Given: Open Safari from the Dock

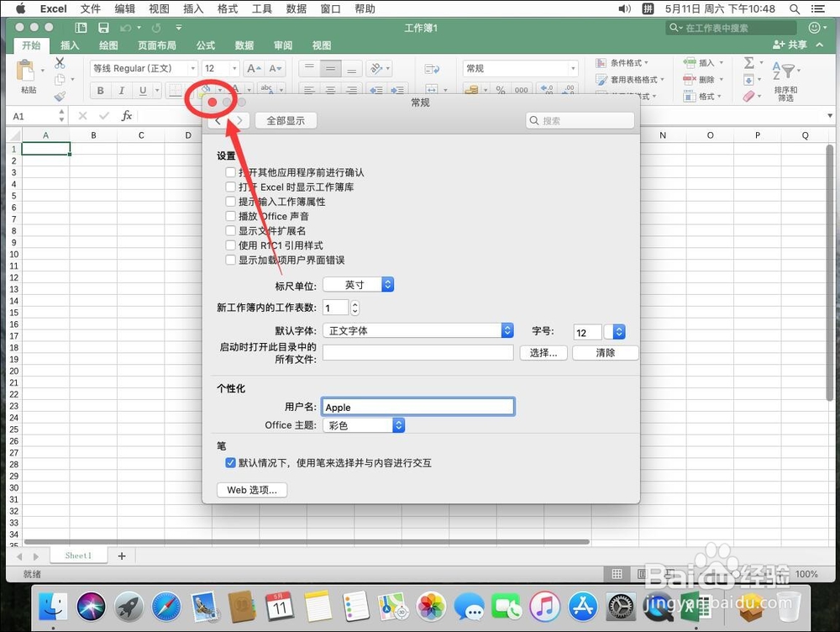Looking at the screenshot, I should click(165, 607).
